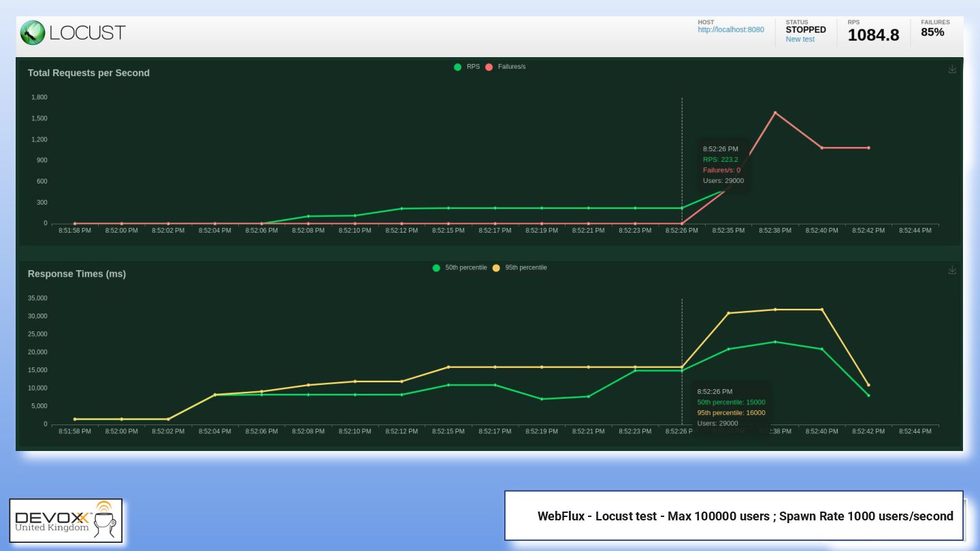Viewport: 980px width, 551px height.
Task: Open the http://localhost:8080 host link
Action: 731,30
